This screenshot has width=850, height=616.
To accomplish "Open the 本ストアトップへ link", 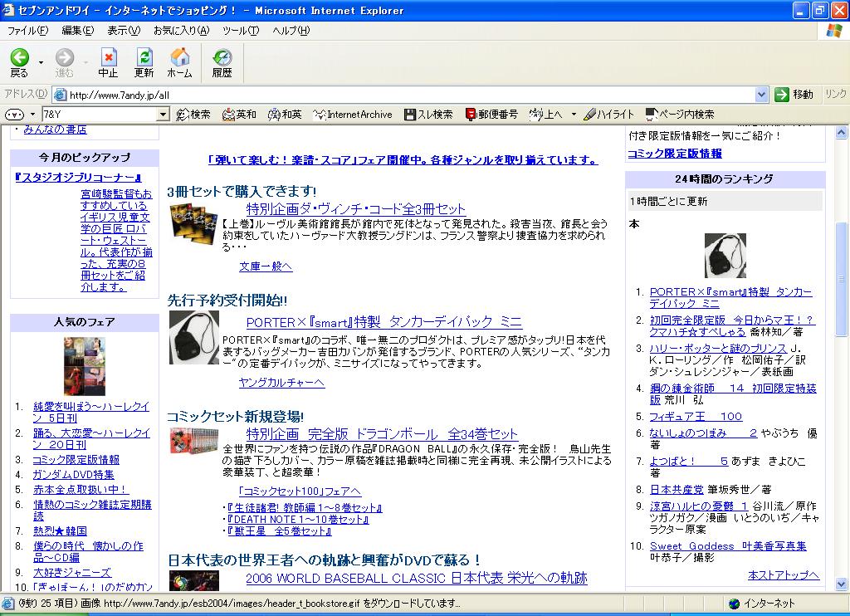I will tap(784, 574).
